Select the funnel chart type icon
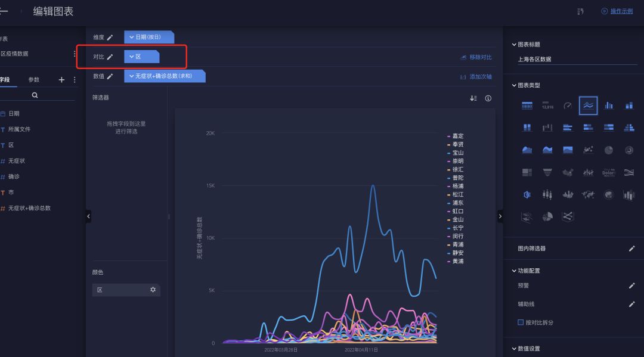 [x=547, y=172]
